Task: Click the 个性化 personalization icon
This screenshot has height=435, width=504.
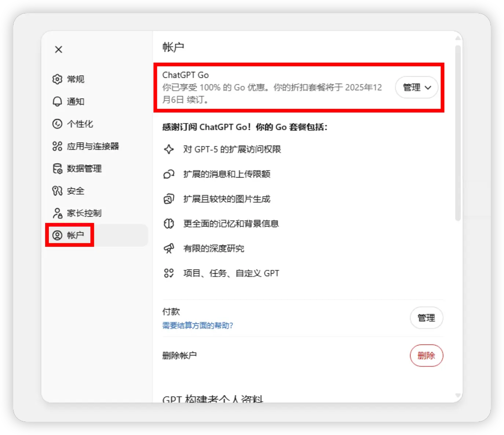Action: pos(57,124)
